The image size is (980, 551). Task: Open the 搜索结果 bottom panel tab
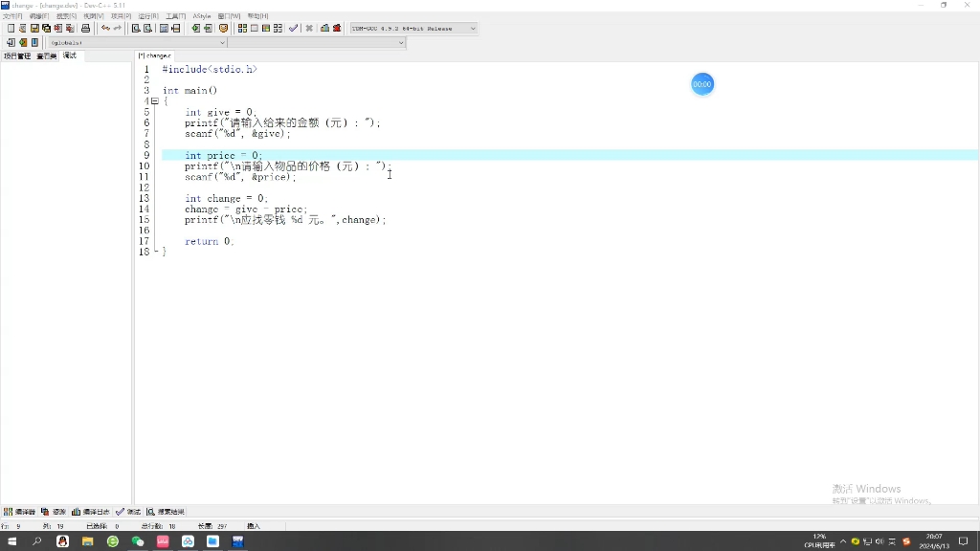(165, 512)
